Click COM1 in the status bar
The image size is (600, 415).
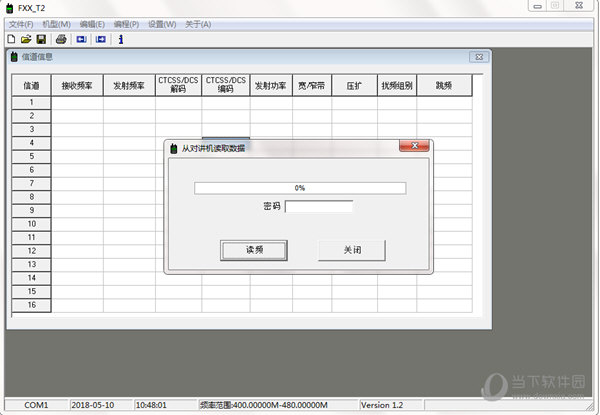36,405
